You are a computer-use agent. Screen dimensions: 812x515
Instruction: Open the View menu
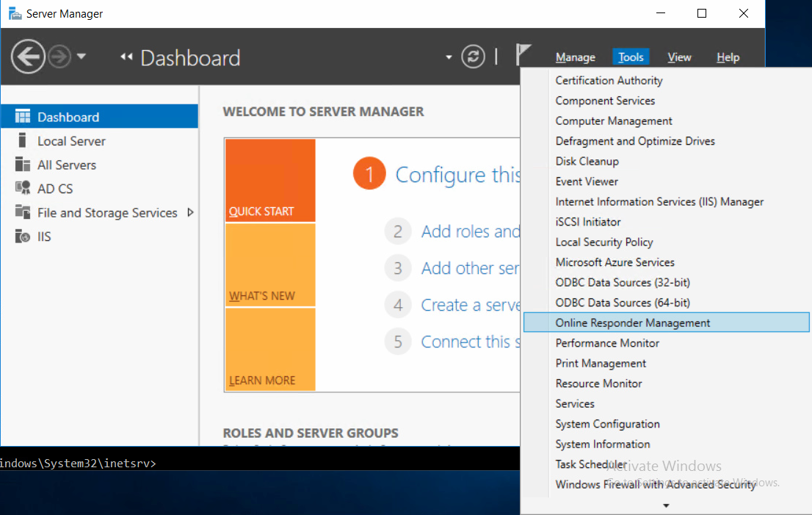tap(679, 57)
